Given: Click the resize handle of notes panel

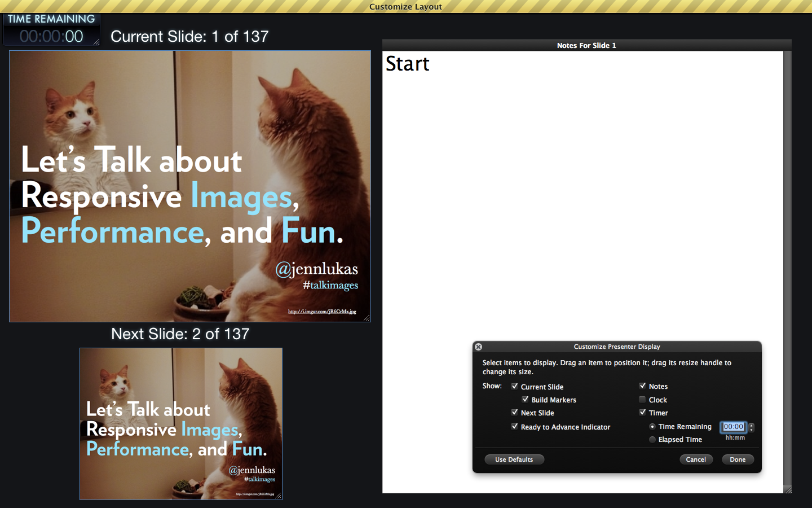Looking at the screenshot, I should pos(788,490).
